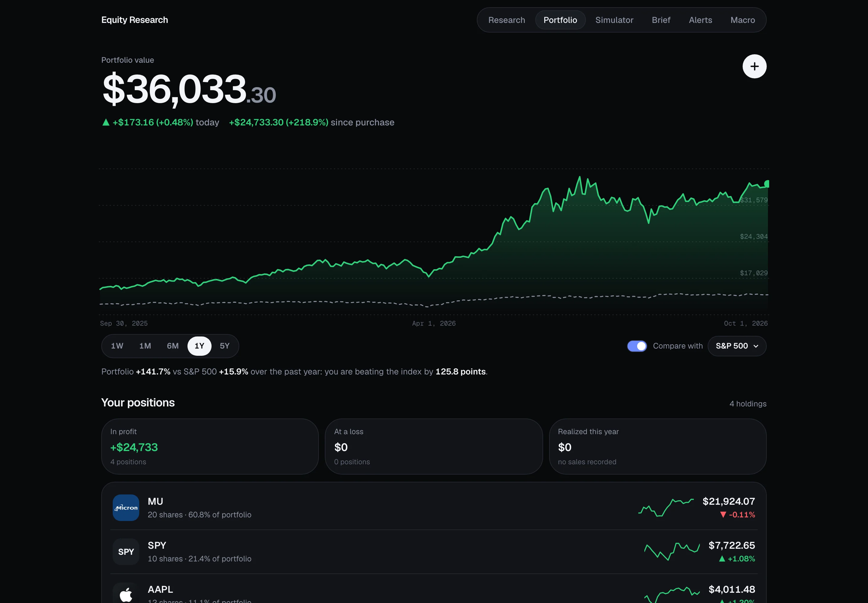The image size is (868, 603).
Task: Click the $36,033.30 portfolio value
Action: coord(189,90)
